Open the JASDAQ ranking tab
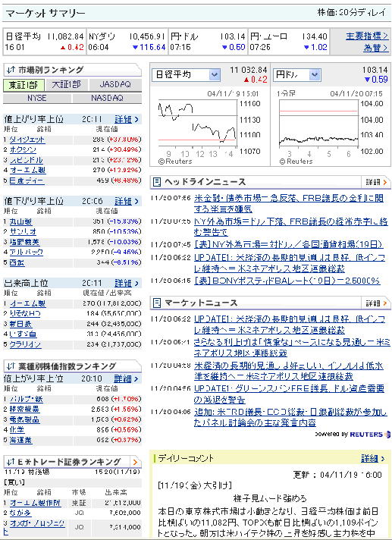The image size is (392, 540). point(115,85)
